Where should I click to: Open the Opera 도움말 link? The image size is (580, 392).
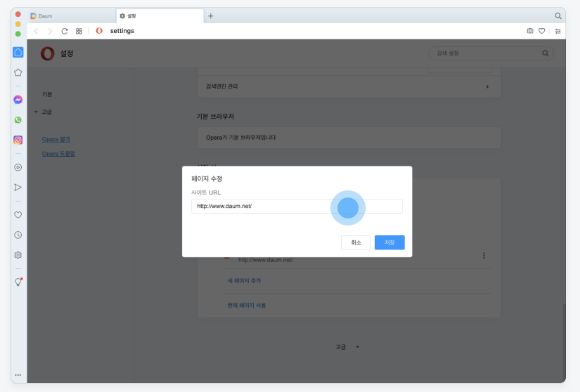(58, 154)
